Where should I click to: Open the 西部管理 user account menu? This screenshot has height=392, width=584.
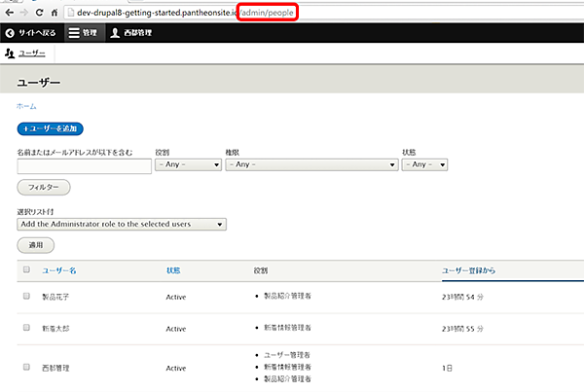[115, 33]
